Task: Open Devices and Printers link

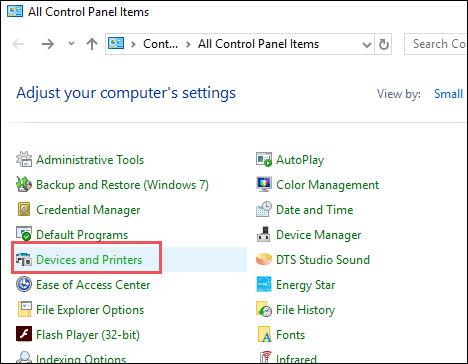Action: pos(89,260)
